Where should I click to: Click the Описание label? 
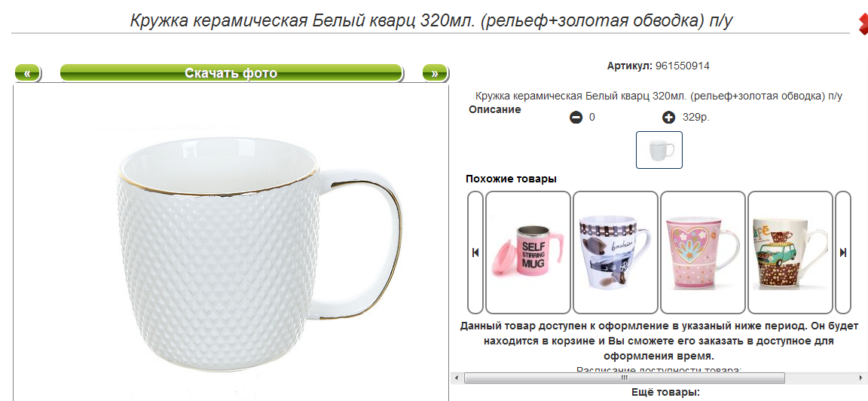click(x=495, y=109)
